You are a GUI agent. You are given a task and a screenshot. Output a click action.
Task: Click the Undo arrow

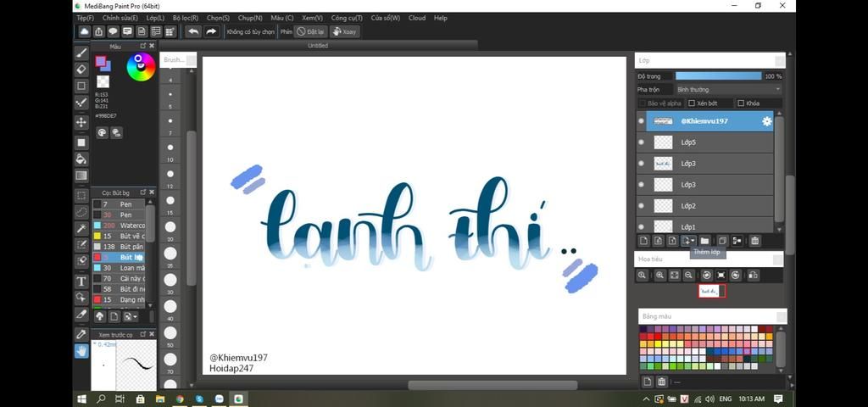point(193,31)
